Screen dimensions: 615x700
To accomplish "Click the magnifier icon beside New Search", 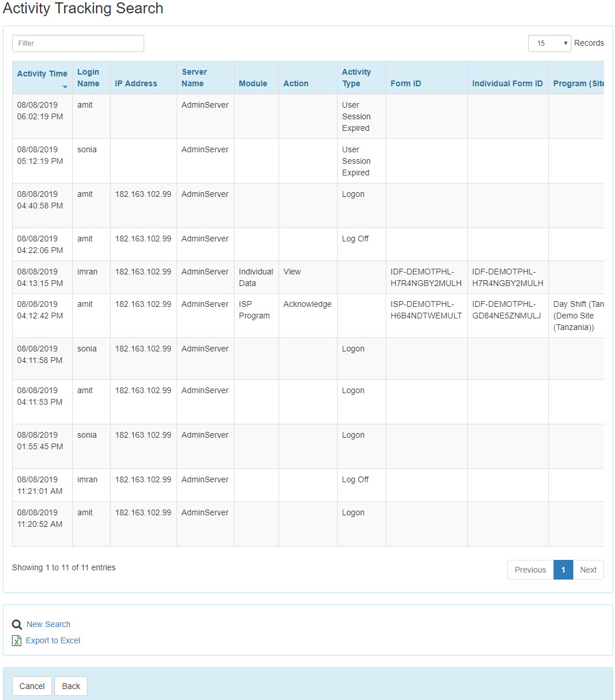I will tap(17, 625).
